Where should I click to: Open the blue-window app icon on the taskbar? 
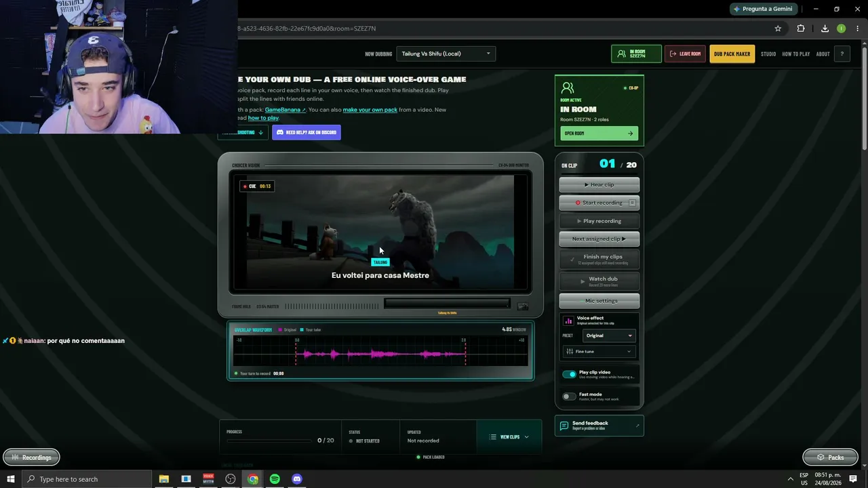tap(186, 479)
